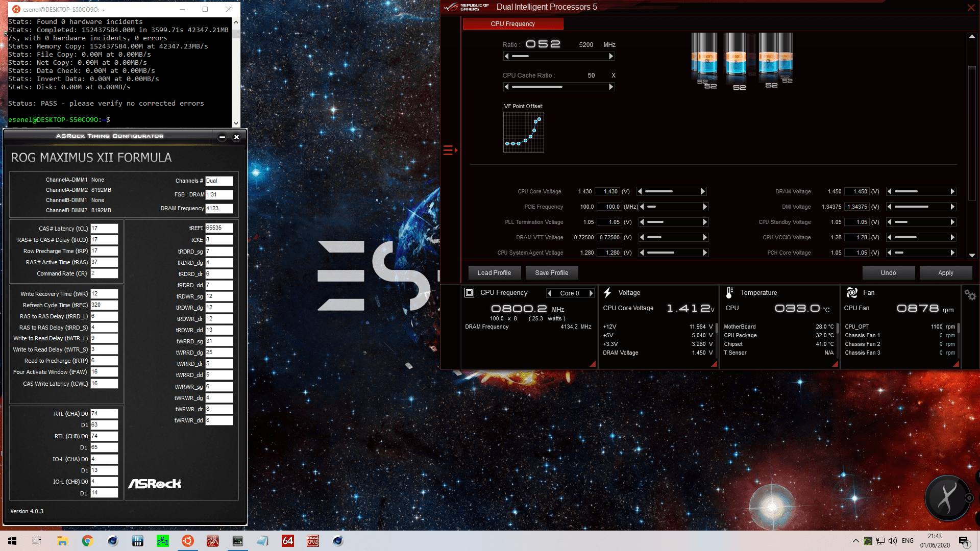Open ROG CPU-Z from the taskbar

click(312, 541)
